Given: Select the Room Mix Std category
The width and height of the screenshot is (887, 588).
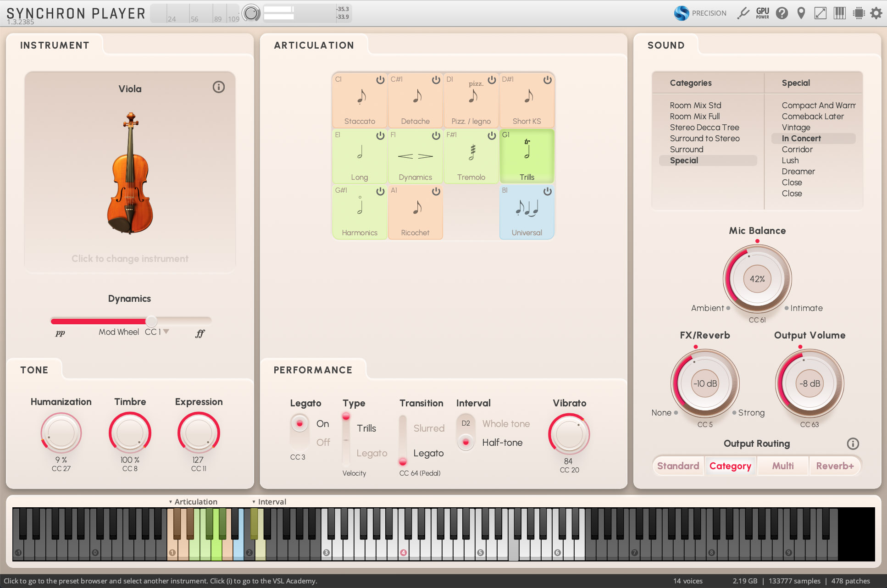Looking at the screenshot, I should point(695,105).
